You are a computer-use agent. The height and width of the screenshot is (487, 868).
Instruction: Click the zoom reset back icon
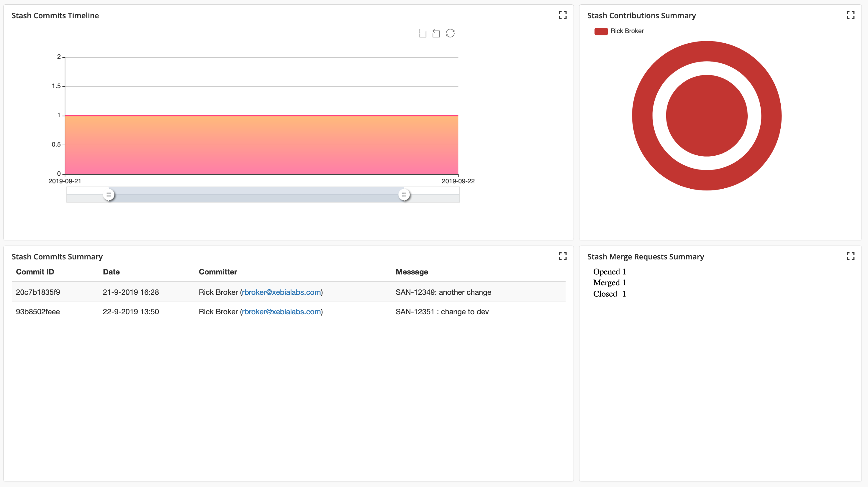click(x=436, y=33)
